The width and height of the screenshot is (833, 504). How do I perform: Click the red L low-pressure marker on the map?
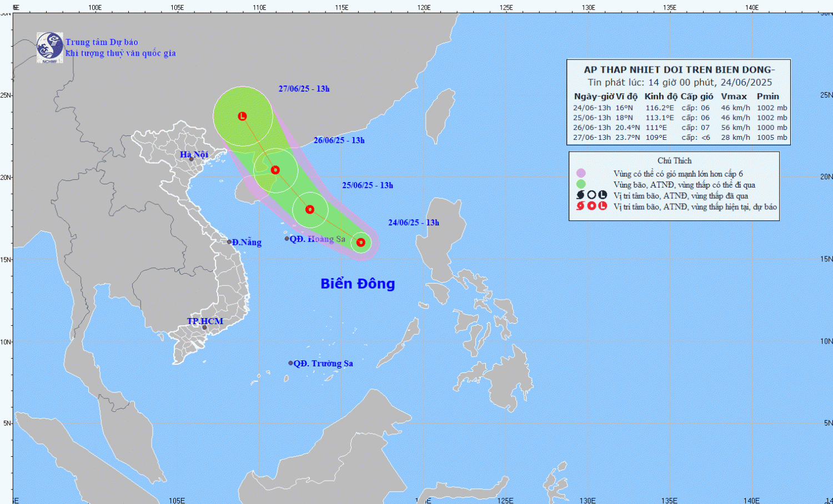coord(242,116)
